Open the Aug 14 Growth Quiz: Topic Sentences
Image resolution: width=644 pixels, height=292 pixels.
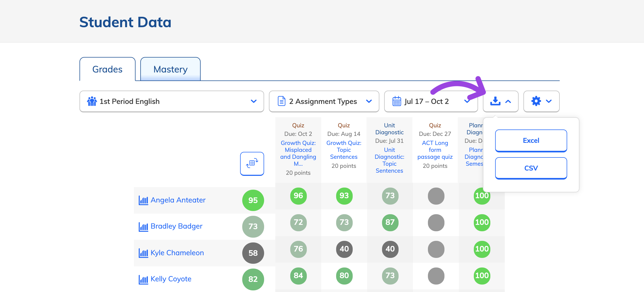coord(344,150)
